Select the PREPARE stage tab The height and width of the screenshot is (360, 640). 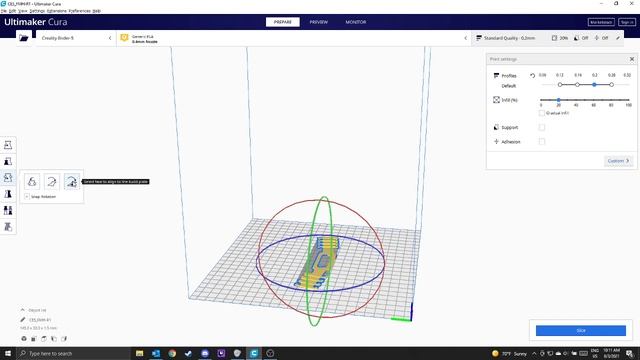point(282,22)
